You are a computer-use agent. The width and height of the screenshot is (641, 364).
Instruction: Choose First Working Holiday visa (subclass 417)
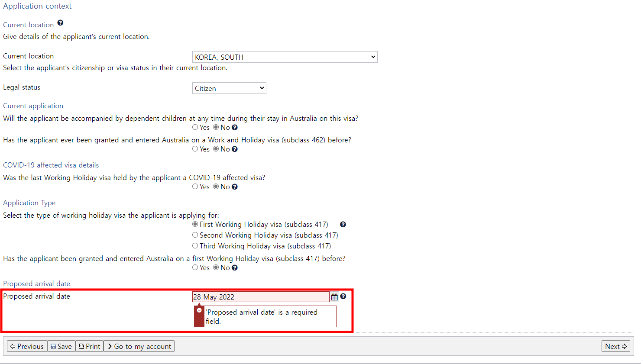[x=195, y=224]
